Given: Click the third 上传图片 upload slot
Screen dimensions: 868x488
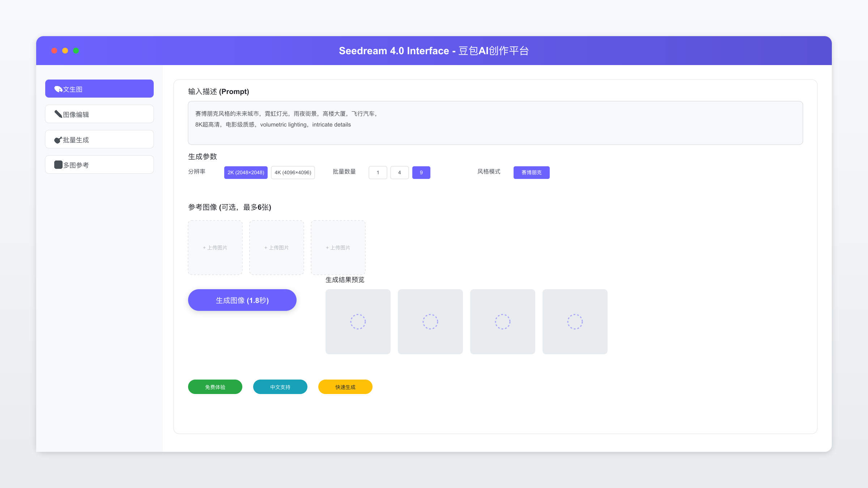Looking at the screenshot, I should [x=338, y=248].
